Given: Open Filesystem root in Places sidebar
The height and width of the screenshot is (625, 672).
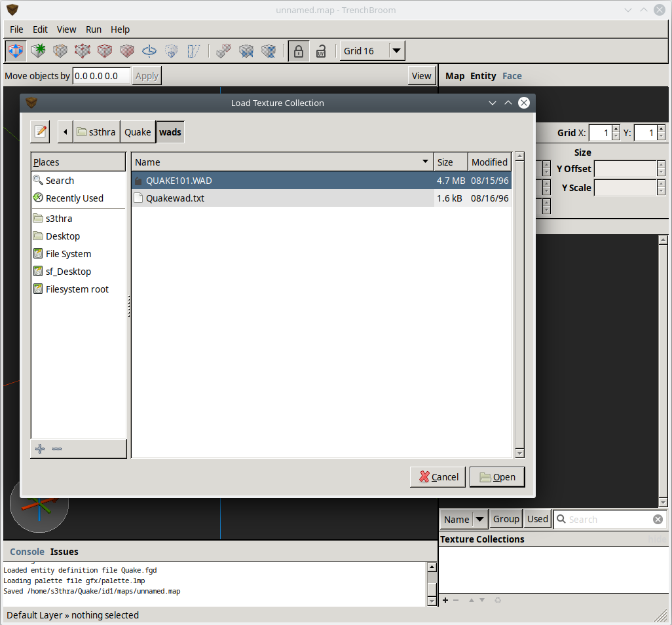Looking at the screenshot, I should (79, 289).
